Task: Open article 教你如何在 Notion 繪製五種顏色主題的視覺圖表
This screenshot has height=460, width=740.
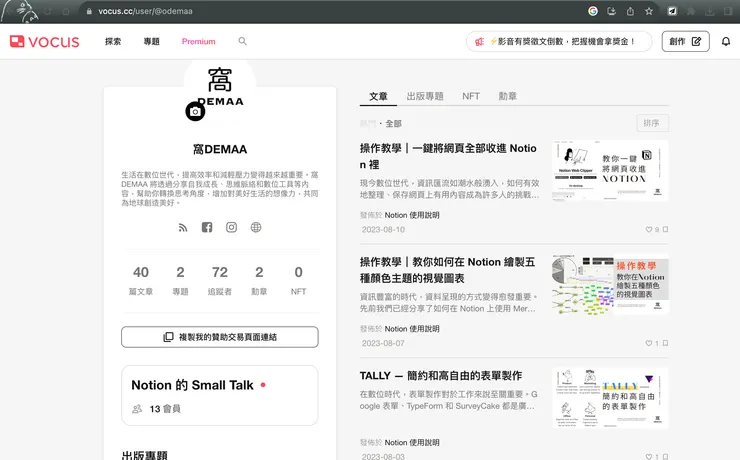Action: tap(447, 270)
